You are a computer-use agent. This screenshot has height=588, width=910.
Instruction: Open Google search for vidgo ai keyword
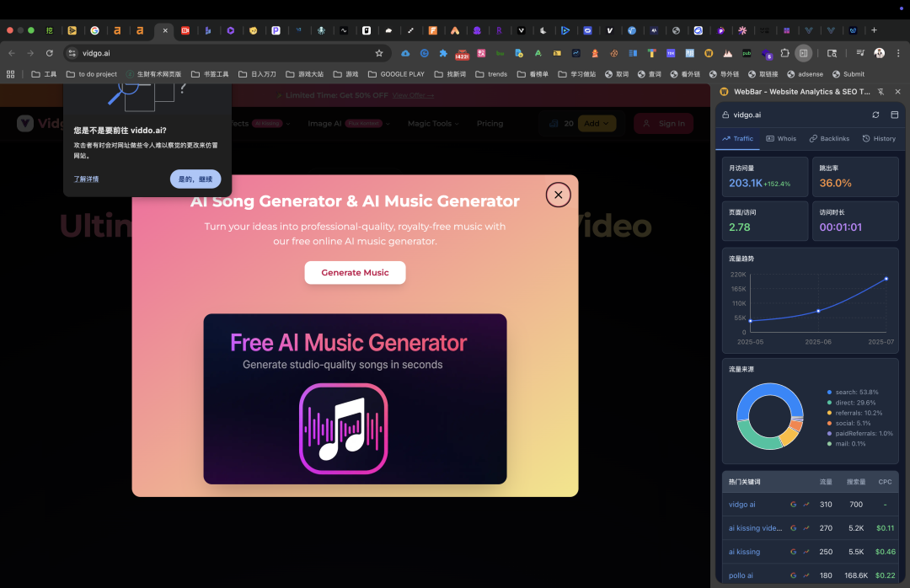pos(793,505)
